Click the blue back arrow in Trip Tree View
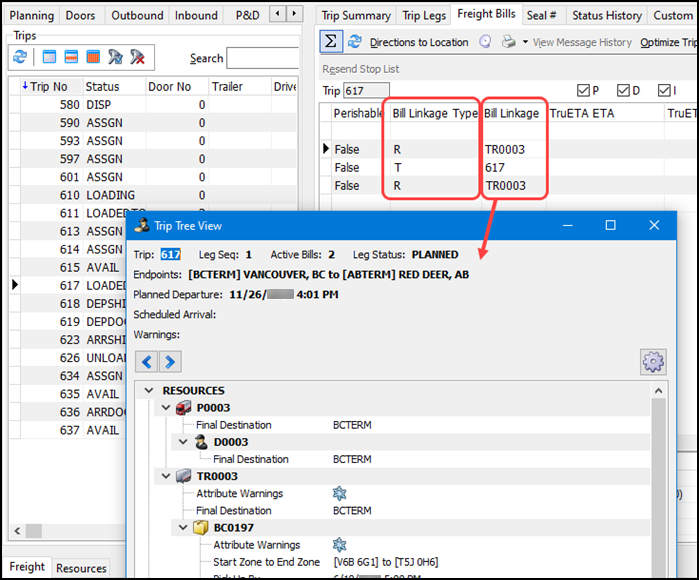 pyautogui.click(x=146, y=361)
